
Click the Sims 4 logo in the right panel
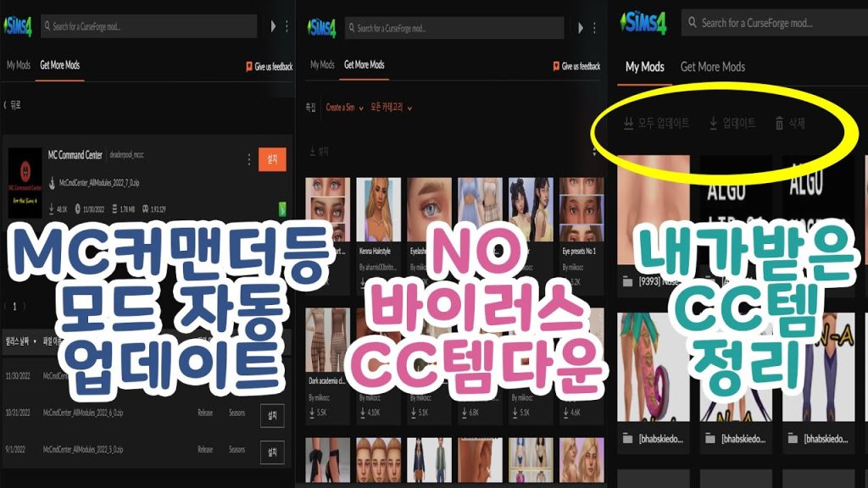[x=644, y=23]
